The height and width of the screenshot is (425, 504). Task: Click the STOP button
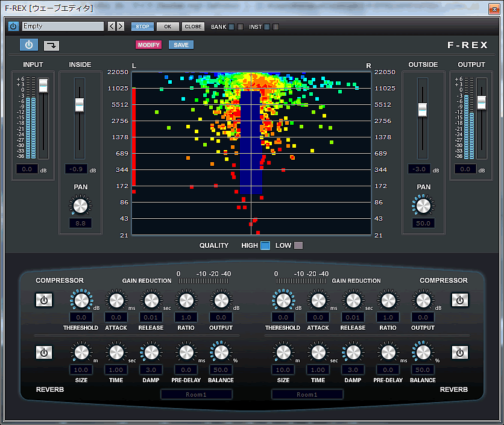pos(142,26)
